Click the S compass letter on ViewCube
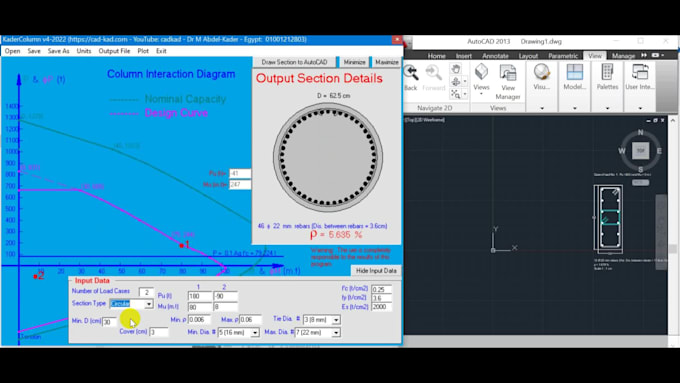 coord(641,169)
